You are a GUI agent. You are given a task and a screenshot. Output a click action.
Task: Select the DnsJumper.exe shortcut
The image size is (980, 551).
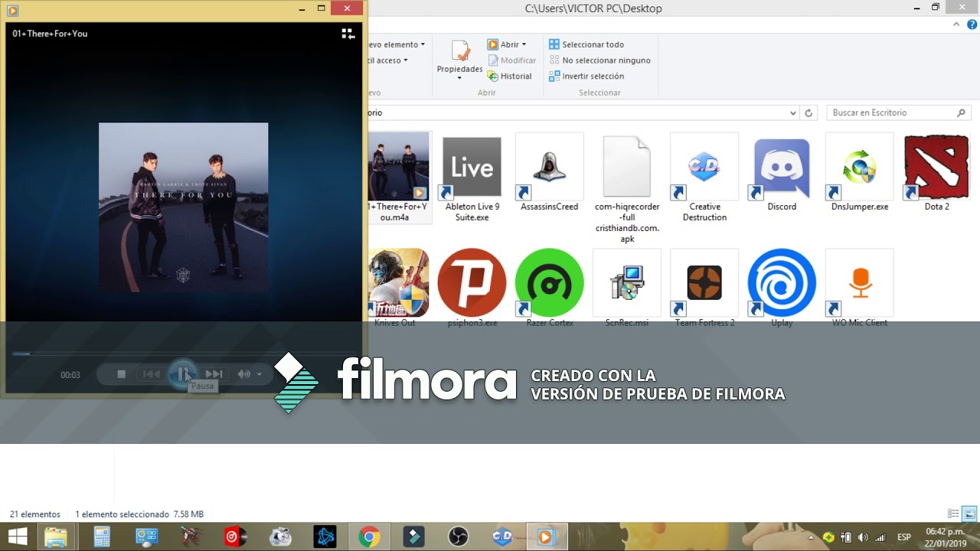(860, 173)
